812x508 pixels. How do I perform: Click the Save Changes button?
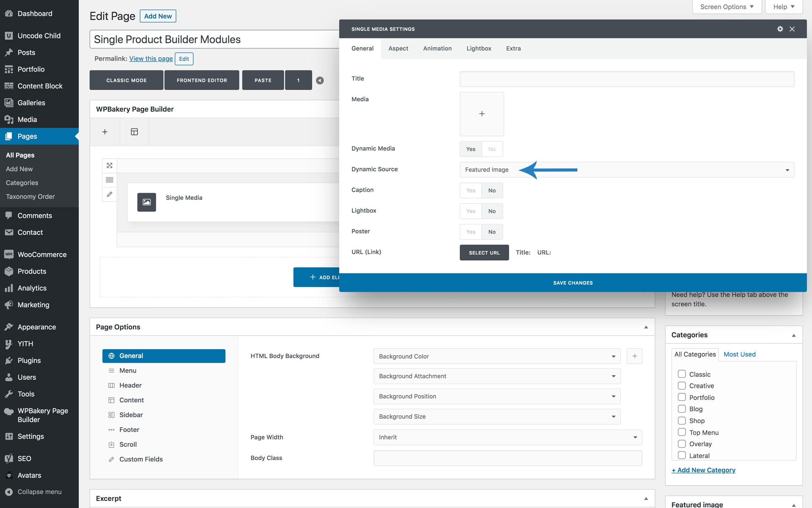573,283
